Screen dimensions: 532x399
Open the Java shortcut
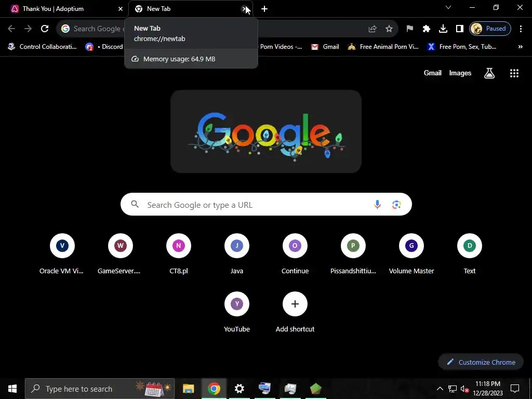click(237, 254)
